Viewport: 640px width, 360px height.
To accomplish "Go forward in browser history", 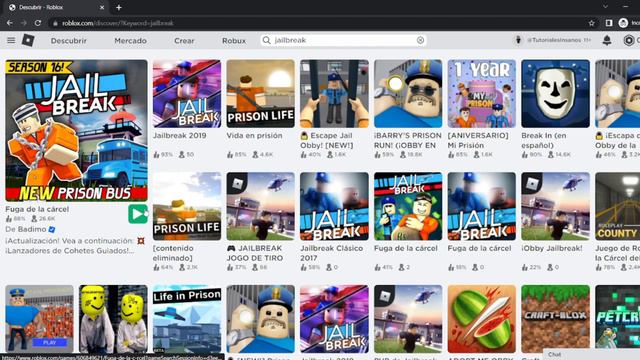I will pyautogui.click(x=24, y=23).
